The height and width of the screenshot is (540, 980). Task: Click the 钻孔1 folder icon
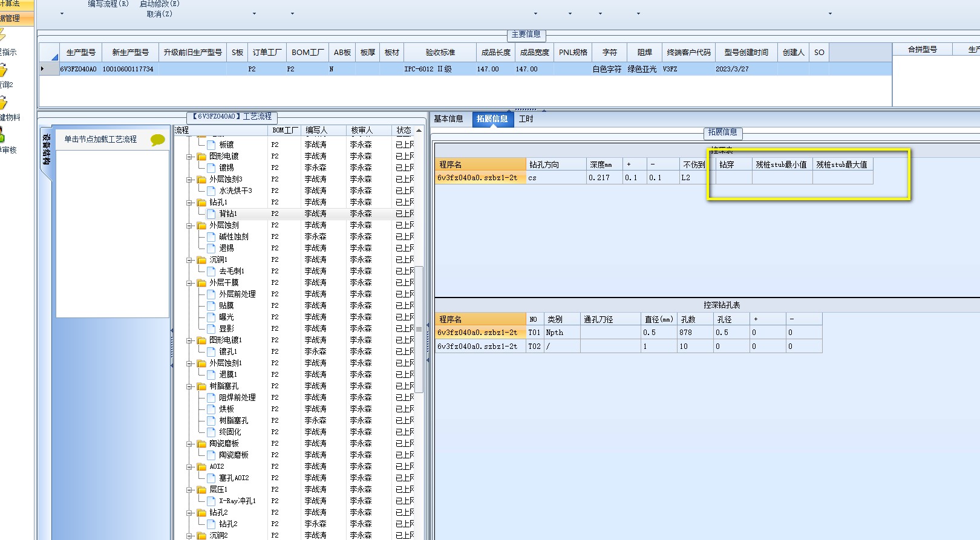pyautogui.click(x=201, y=202)
